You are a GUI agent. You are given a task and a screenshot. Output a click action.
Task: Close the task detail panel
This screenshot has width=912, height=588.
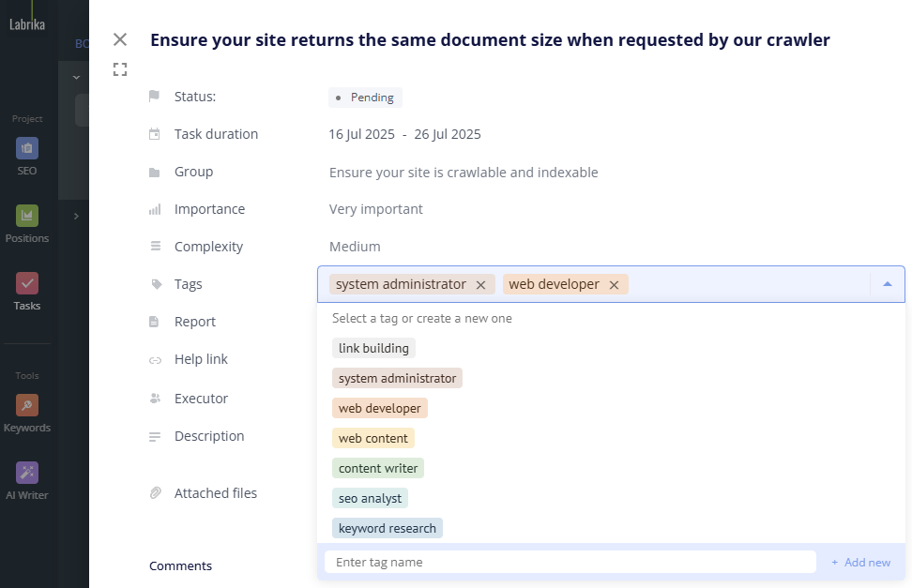[x=120, y=39]
